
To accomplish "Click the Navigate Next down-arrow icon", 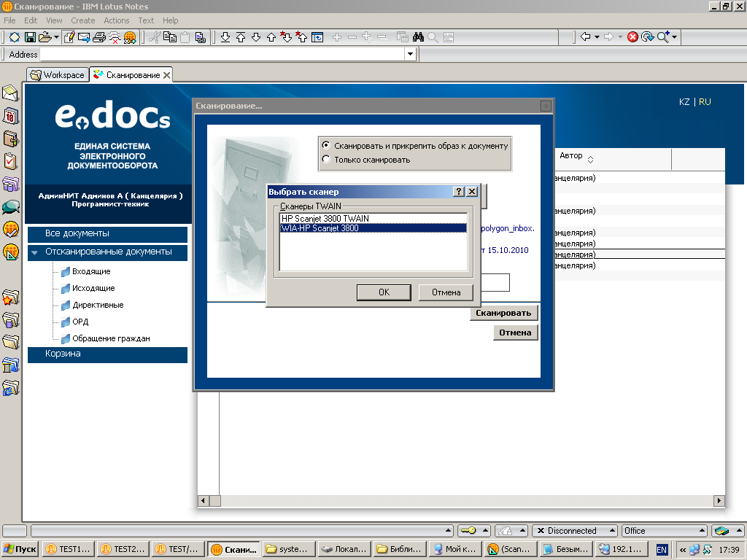I will 256,37.
